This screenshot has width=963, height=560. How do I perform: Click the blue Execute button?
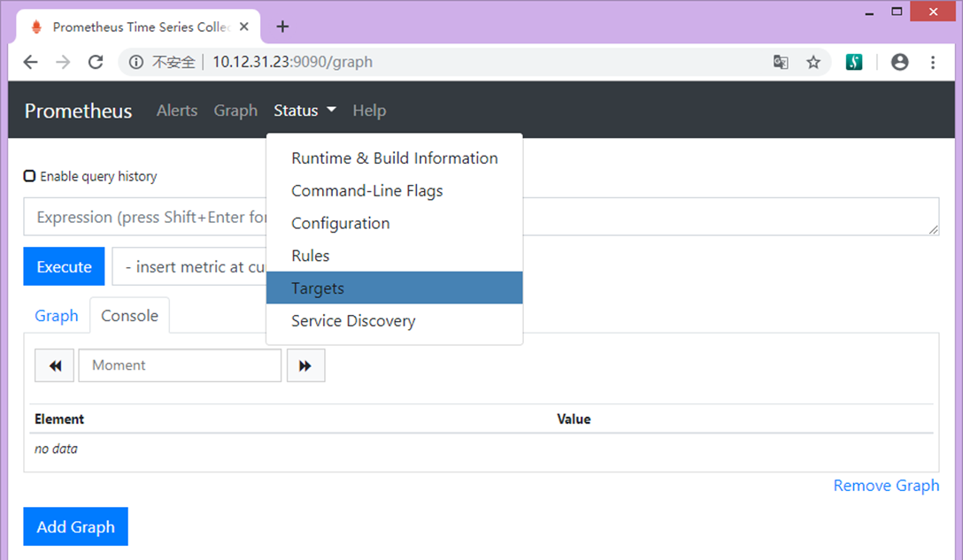pyautogui.click(x=64, y=266)
